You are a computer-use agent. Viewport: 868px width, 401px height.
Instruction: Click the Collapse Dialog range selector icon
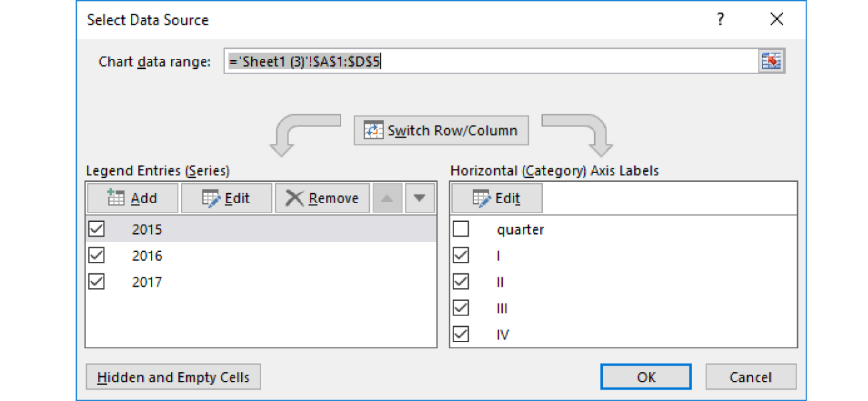click(772, 61)
